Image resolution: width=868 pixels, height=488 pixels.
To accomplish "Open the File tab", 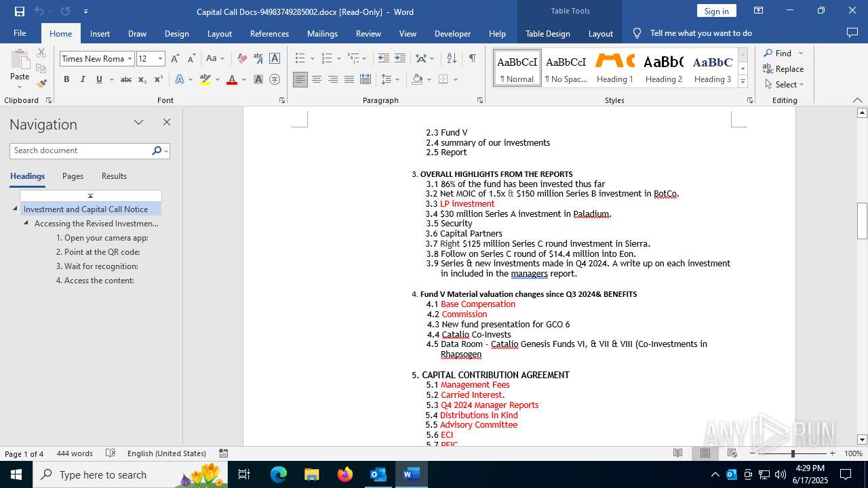I will [20, 33].
